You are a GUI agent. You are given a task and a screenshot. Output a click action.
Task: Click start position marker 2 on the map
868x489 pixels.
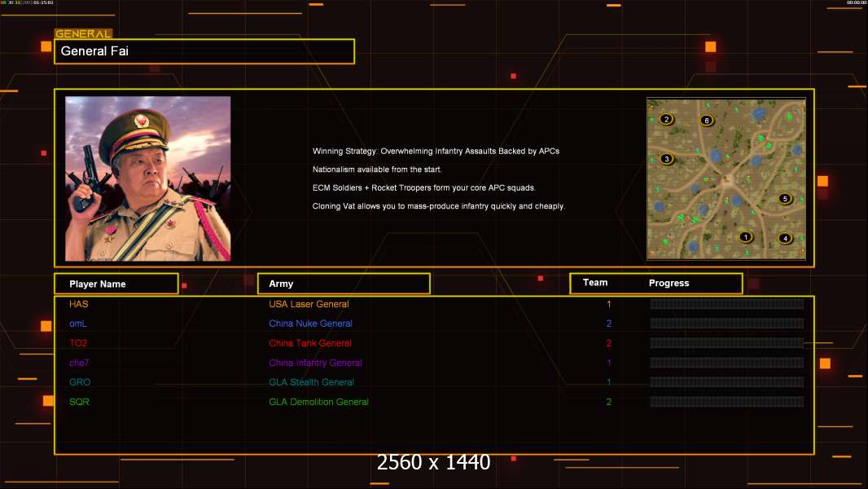tap(667, 119)
